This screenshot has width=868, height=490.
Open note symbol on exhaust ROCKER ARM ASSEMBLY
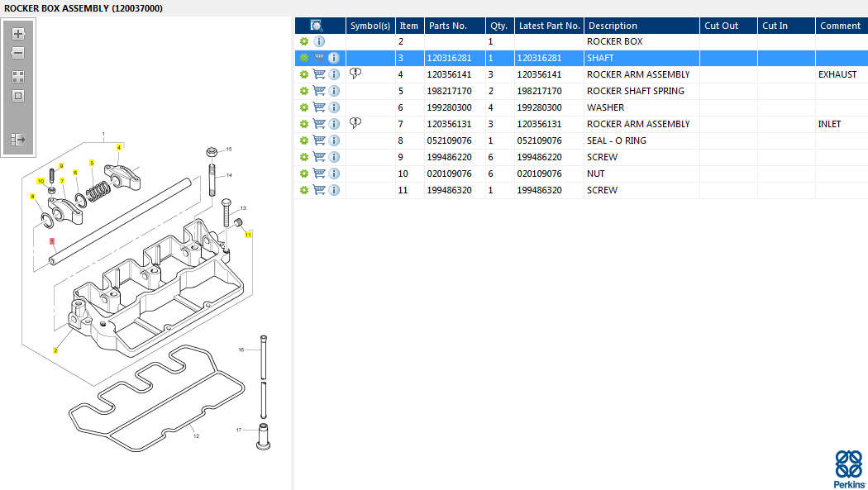(355, 74)
